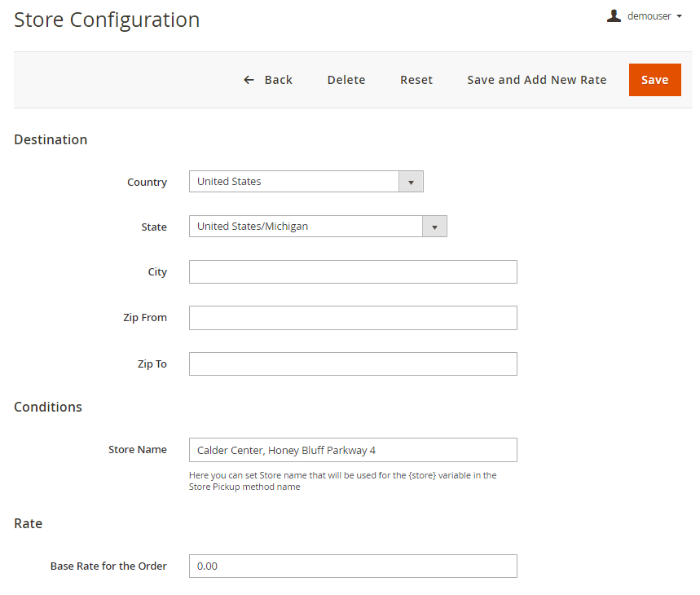Image resolution: width=700 pixels, height=595 pixels.
Task: Focus the City text field
Action: point(353,272)
